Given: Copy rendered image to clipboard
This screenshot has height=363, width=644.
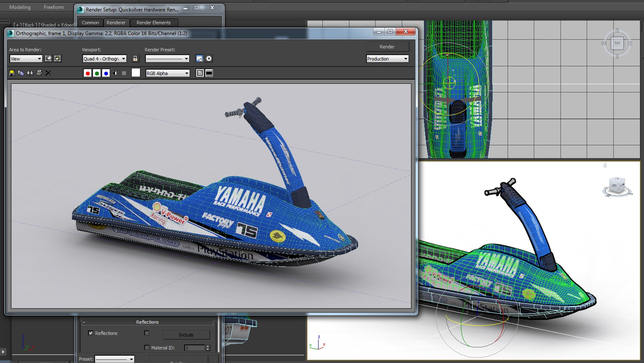Looking at the screenshot, I should [21, 73].
